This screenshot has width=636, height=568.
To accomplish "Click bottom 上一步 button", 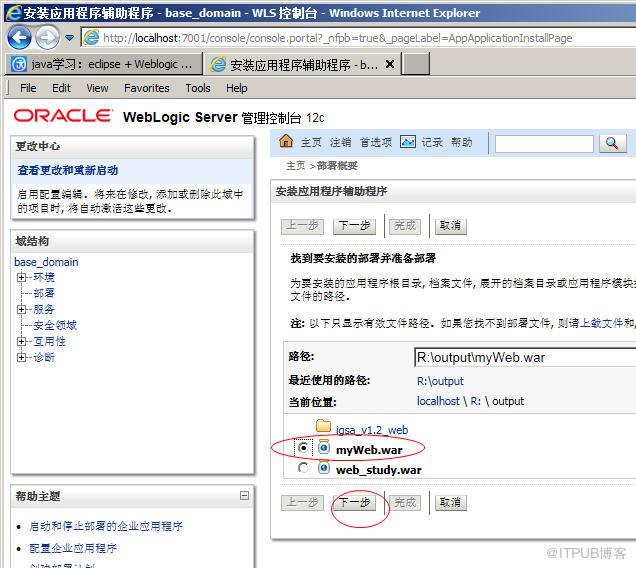I will click(302, 503).
